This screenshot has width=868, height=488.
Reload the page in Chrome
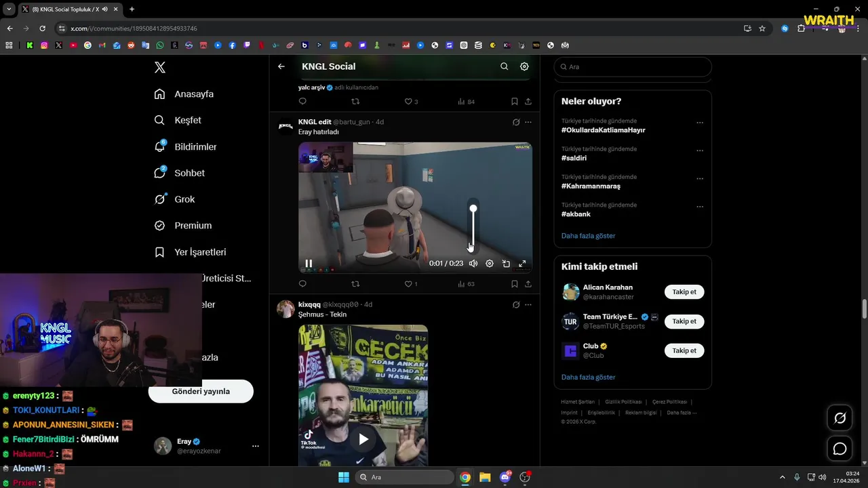(x=42, y=28)
